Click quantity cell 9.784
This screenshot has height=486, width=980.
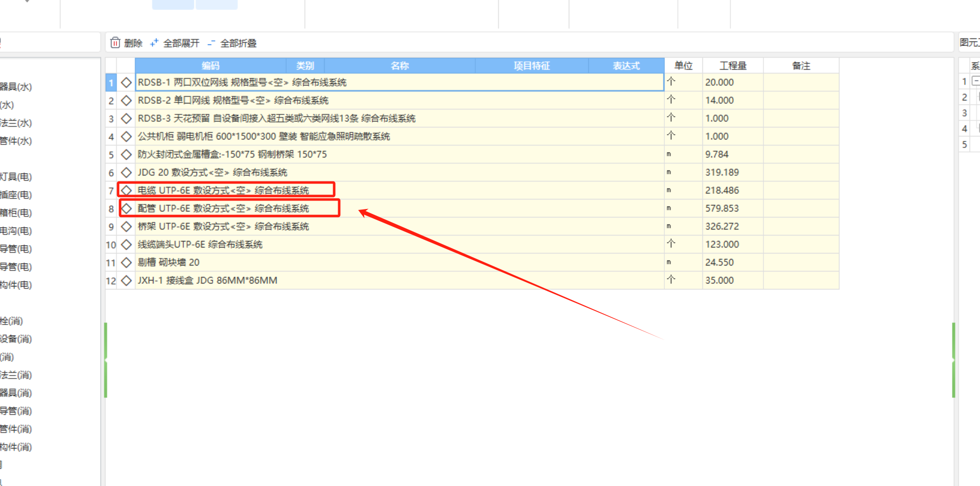click(733, 154)
